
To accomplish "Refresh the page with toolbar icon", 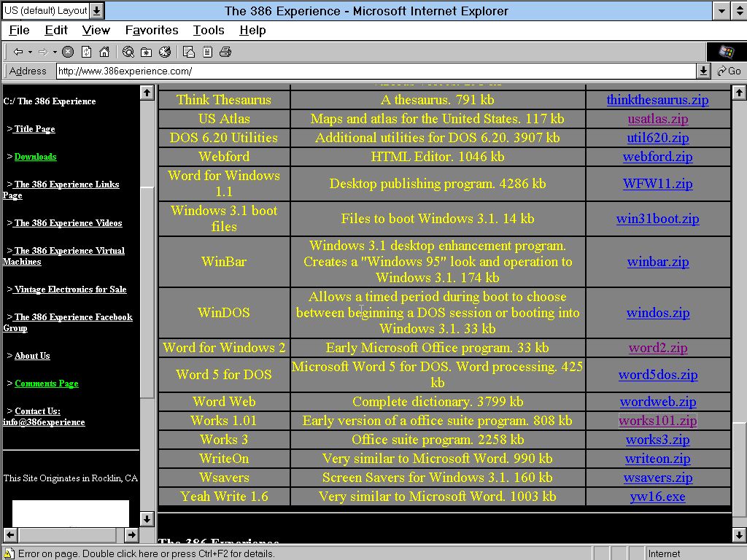I will 86,52.
